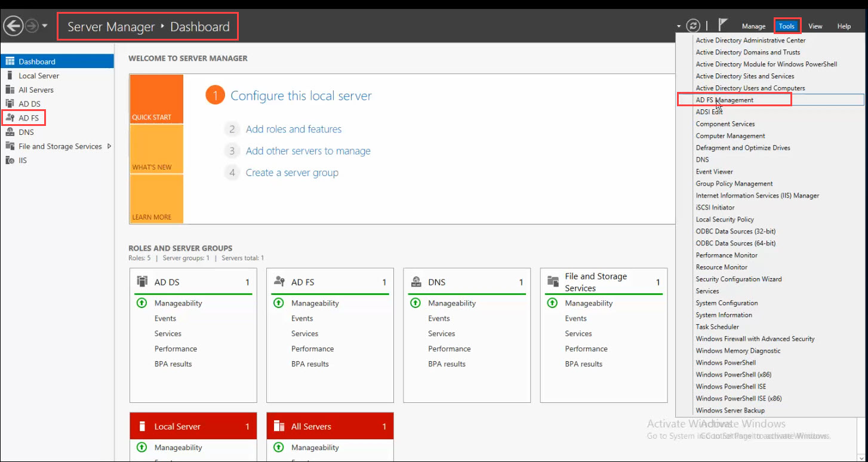Click Create a server group link
This screenshot has width=868, height=462.
(x=292, y=173)
